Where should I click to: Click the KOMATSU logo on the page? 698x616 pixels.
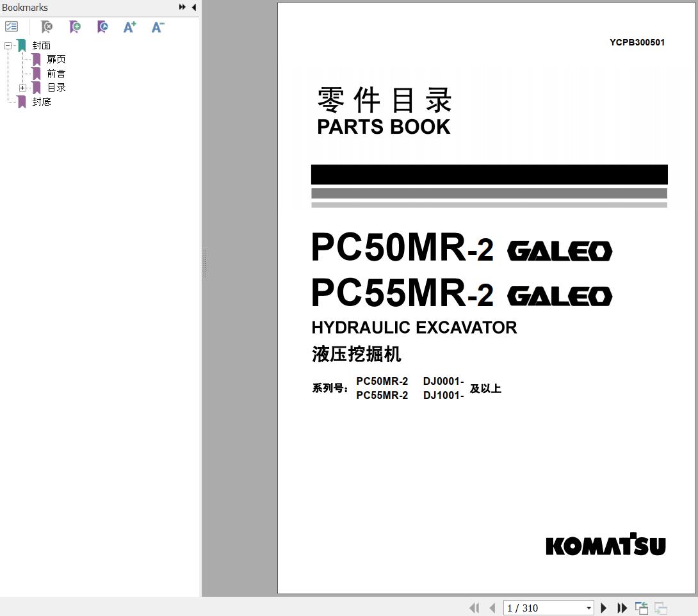[605, 544]
